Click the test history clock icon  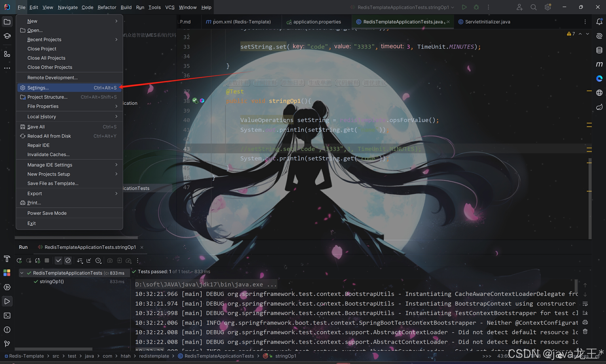coord(98,260)
